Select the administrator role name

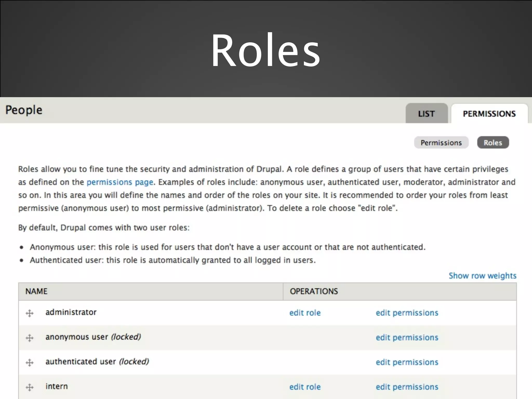point(71,312)
